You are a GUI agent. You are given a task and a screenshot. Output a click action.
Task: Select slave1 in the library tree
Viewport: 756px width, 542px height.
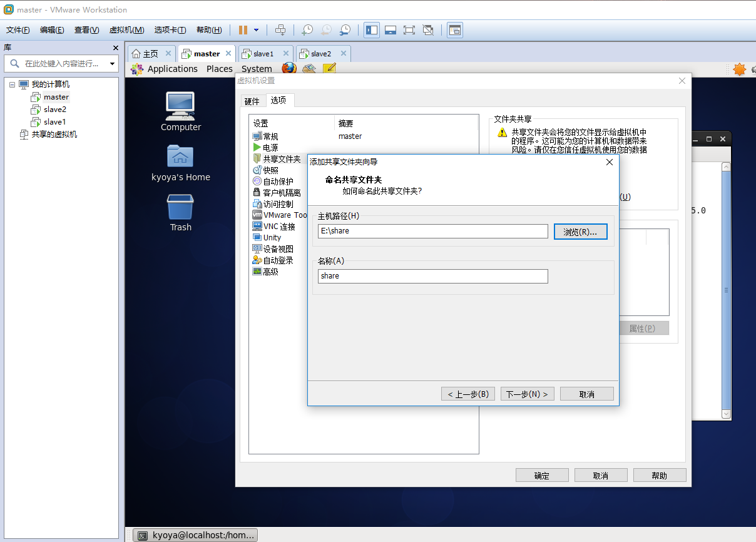(54, 122)
